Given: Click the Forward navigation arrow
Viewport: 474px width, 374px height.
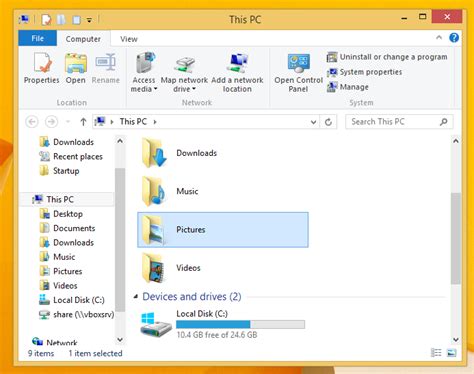Looking at the screenshot, I should (51, 122).
